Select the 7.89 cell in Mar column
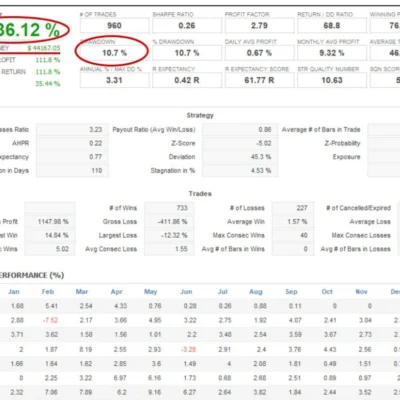 coord(86,392)
